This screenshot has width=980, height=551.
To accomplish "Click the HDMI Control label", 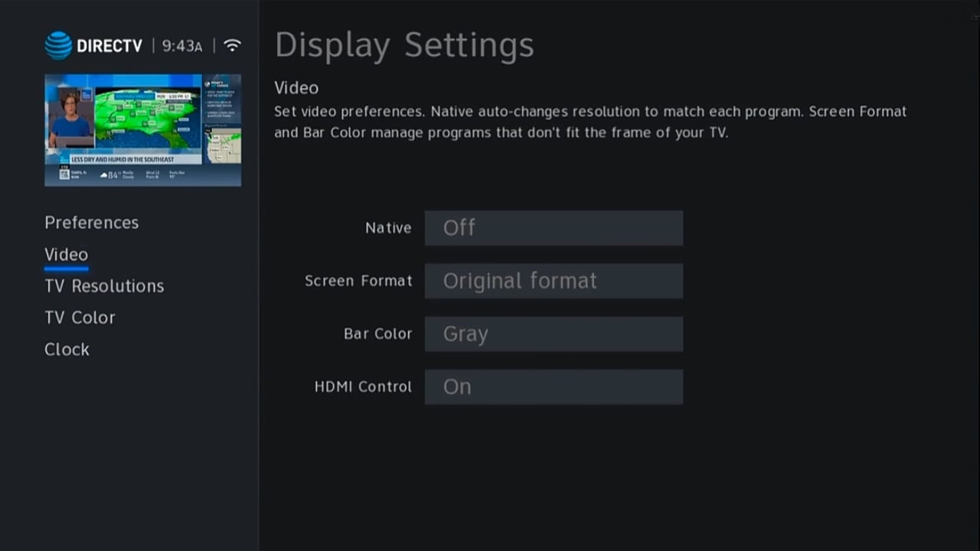I will [363, 387].
